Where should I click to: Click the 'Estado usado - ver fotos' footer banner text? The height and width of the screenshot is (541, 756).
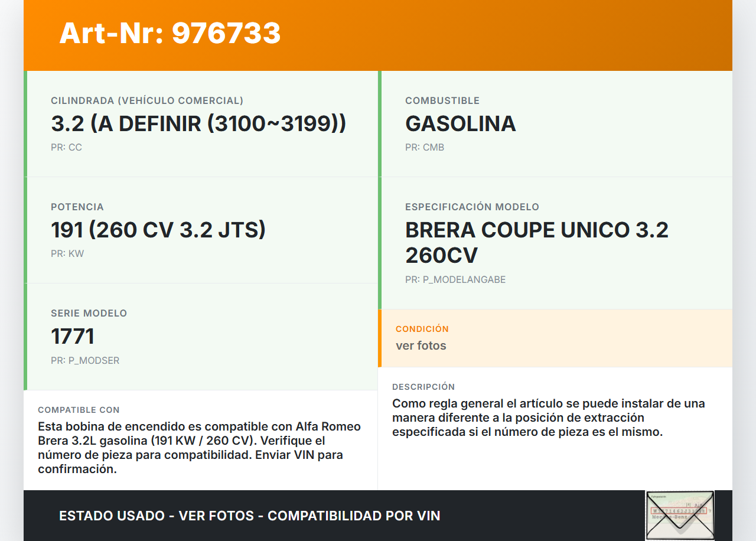[x=249, y=516]
